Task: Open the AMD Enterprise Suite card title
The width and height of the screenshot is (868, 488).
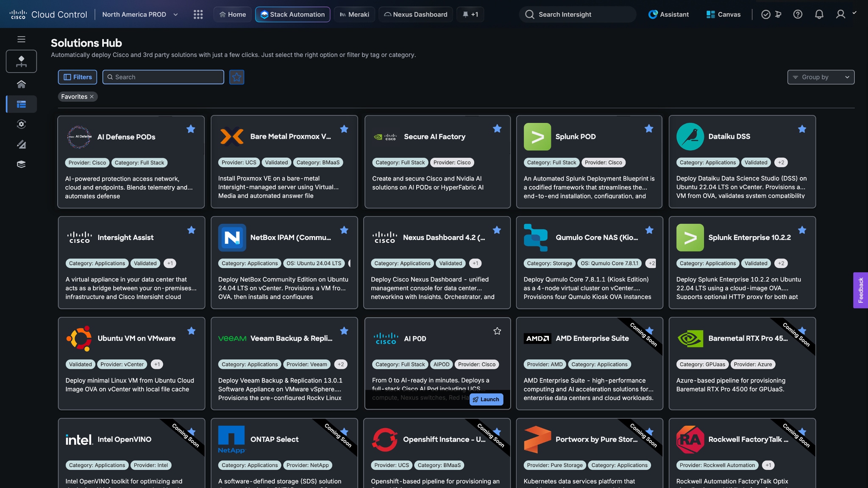Action: tap(592, 338)
